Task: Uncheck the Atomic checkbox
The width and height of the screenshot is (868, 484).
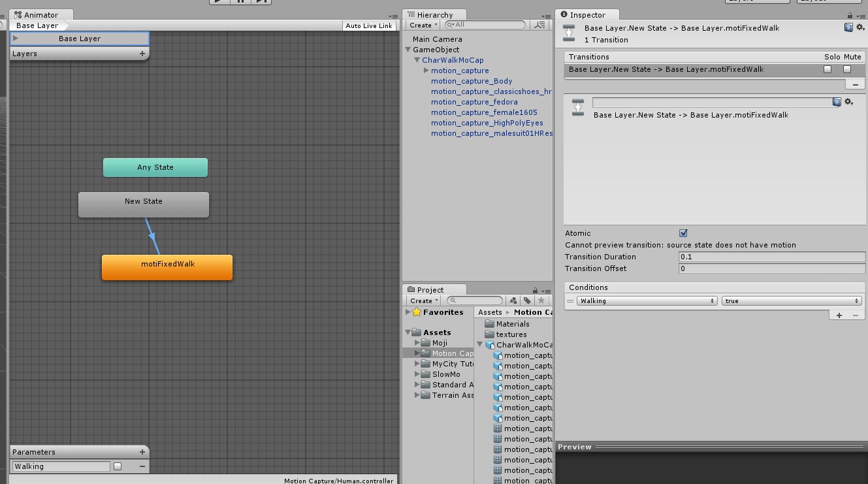Action: [x=683, y=233]
